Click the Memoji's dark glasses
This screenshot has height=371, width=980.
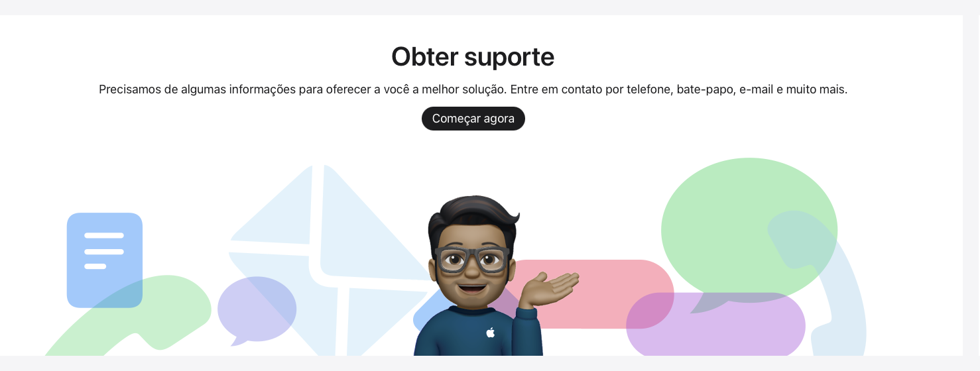(472, 260)
